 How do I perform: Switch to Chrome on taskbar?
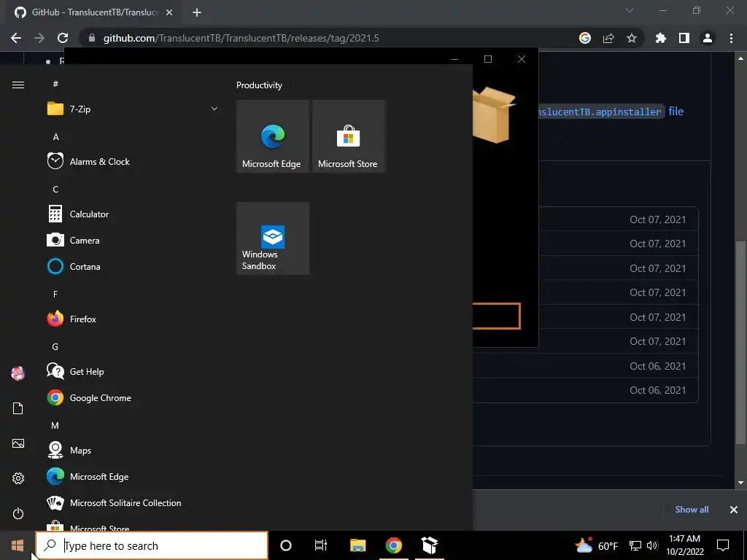coord(393,545)
